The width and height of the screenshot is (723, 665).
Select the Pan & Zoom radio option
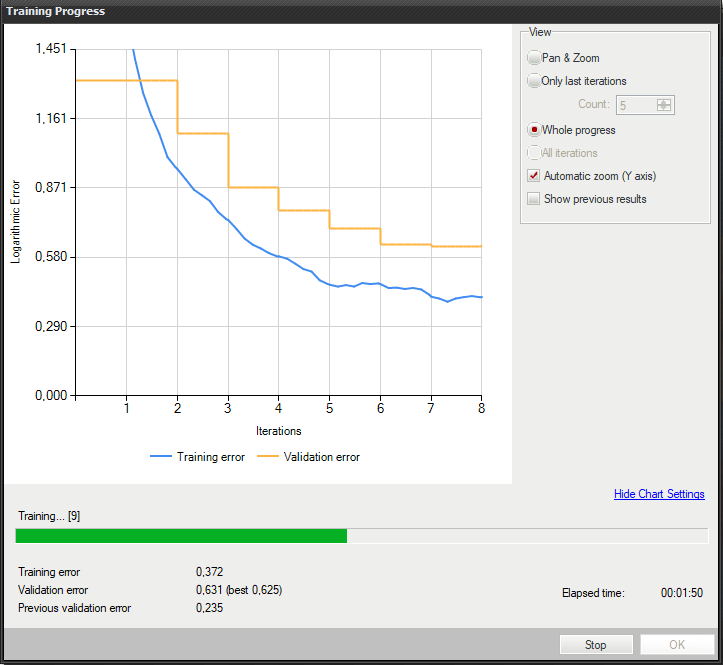point(534,58)
